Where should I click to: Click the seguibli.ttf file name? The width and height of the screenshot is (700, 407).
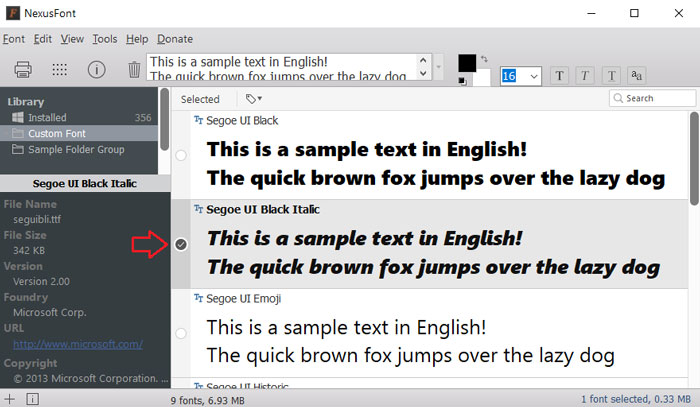click(x=37, y=220)
